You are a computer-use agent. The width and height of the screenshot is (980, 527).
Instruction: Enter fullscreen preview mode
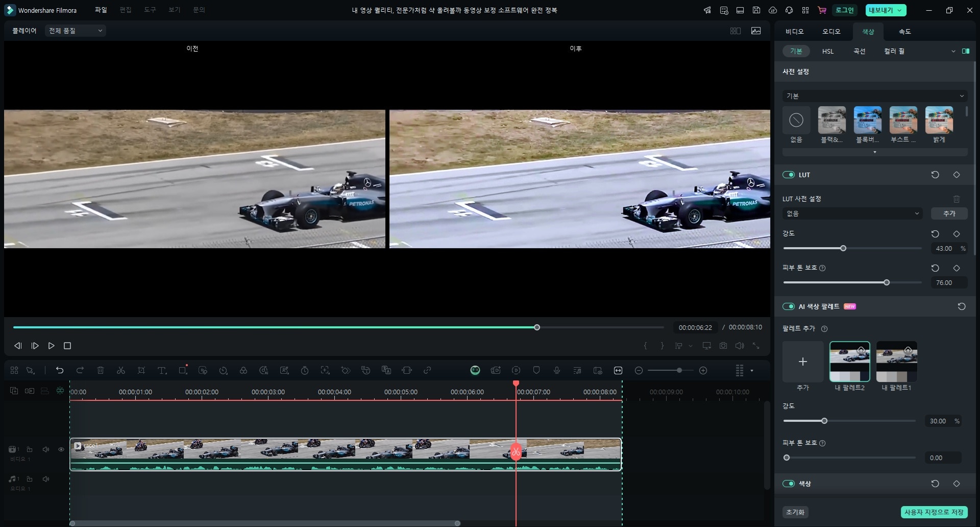756,346
